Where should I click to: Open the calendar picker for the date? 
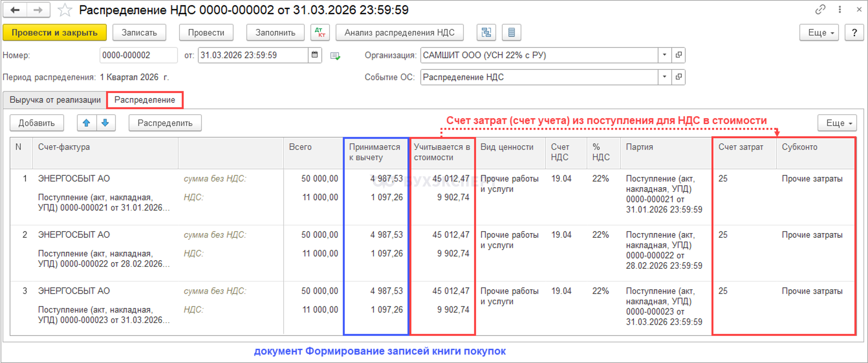[315, 55]
